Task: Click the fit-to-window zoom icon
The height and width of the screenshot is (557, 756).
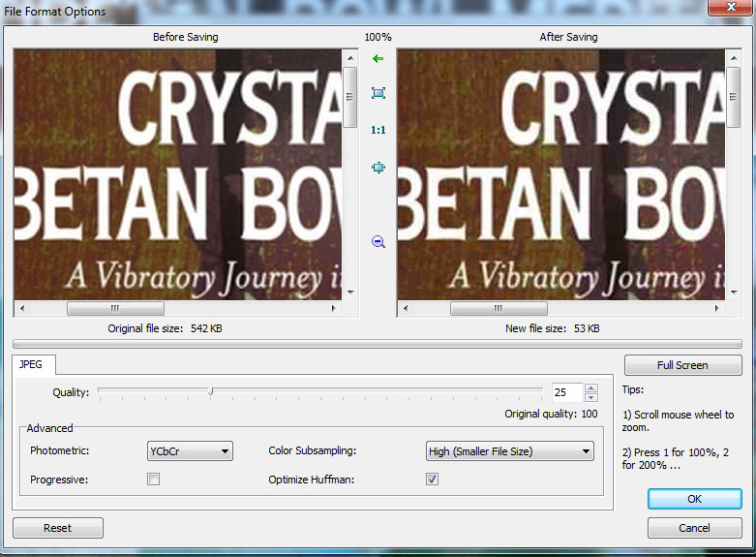Action: coord(378,93)
